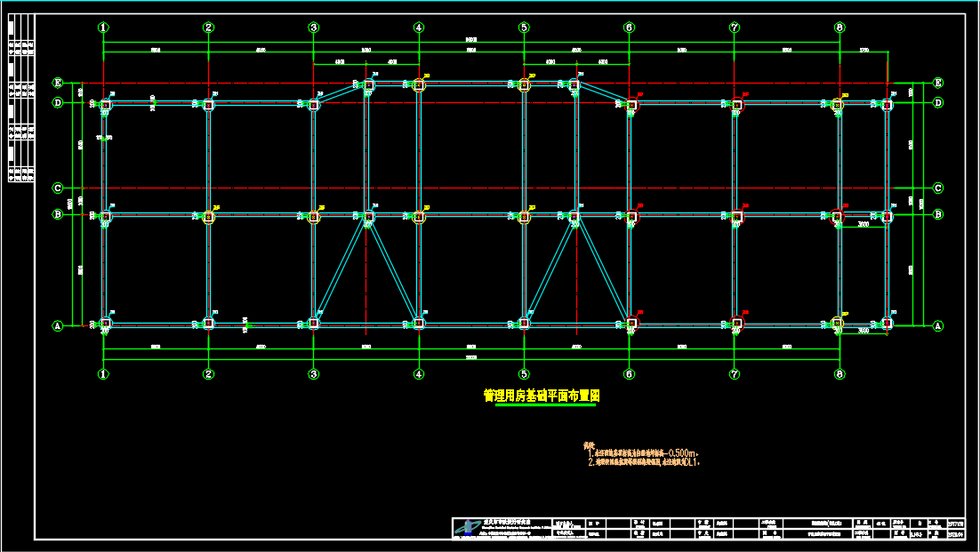
Task: Click axis bubble 2 in bottom row
Action: pos(209,374)
